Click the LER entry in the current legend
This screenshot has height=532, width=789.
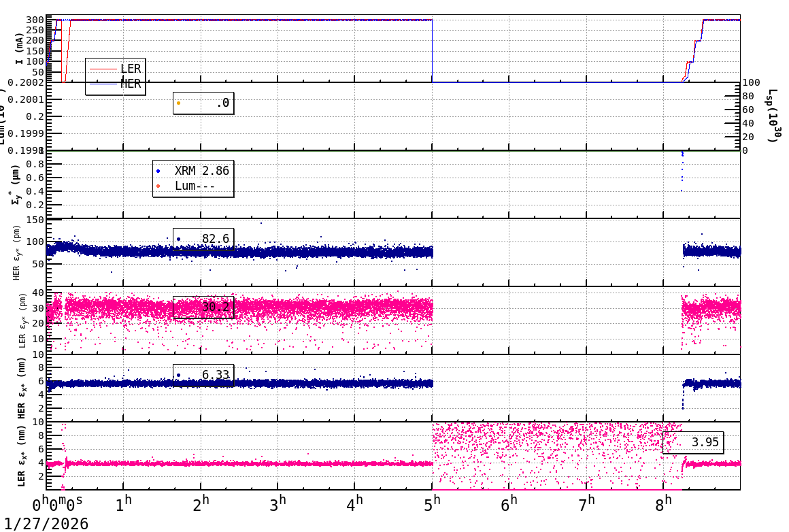point(130,69)
